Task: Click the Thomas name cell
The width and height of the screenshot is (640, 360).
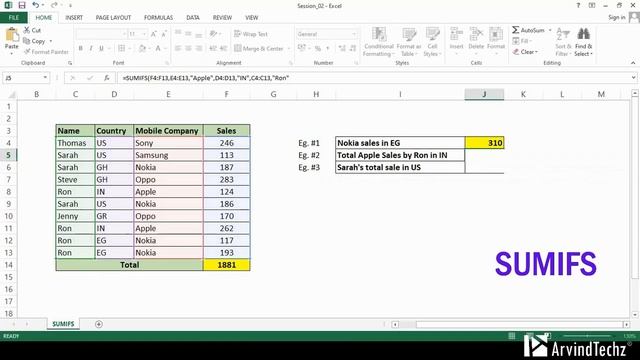Action: tap(75, 143)
